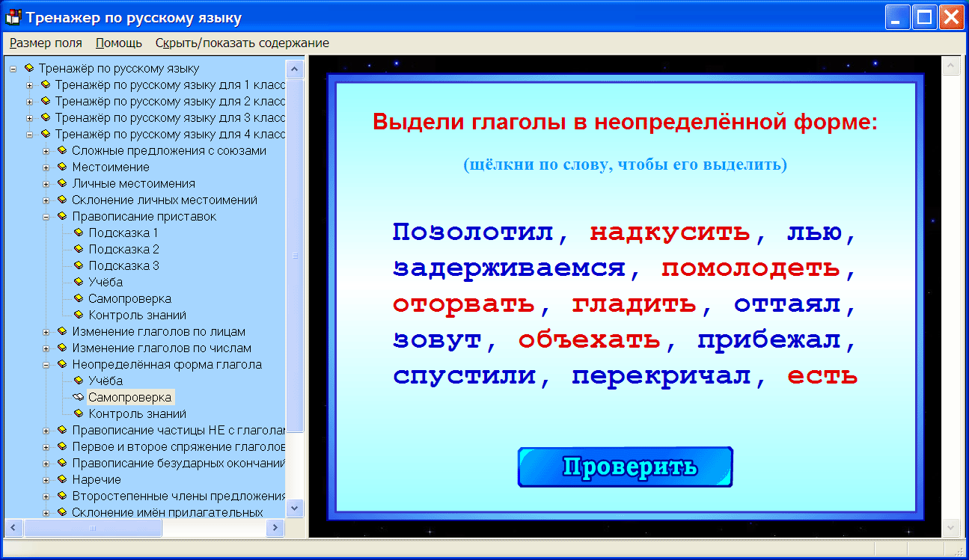
Task: Click the book icon next to Наречие
Action: coord(62,479)
